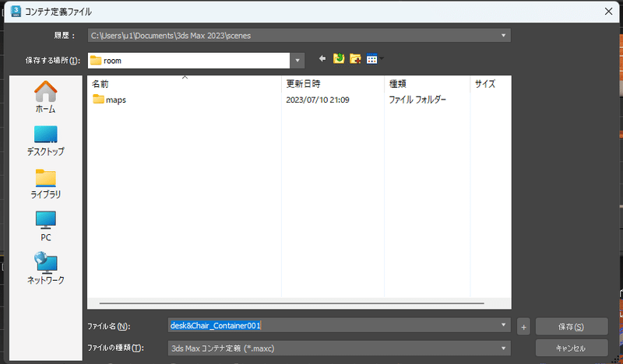
Task: Expand the save location room dropdown
Action: click(x=297, y=61)
